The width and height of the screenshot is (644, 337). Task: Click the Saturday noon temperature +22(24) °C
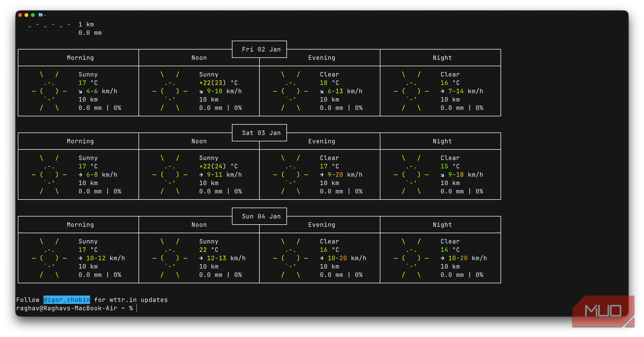[x=219, y=166]
